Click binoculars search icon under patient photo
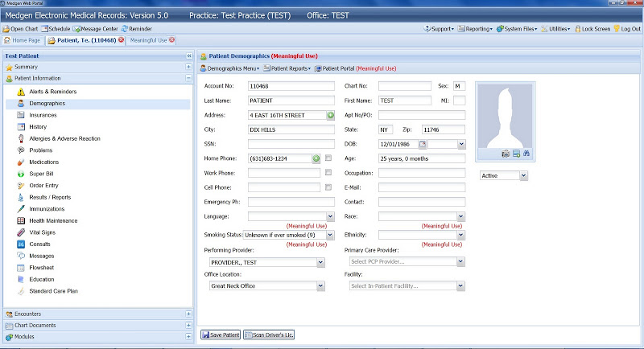 click(x=526, y=154)
